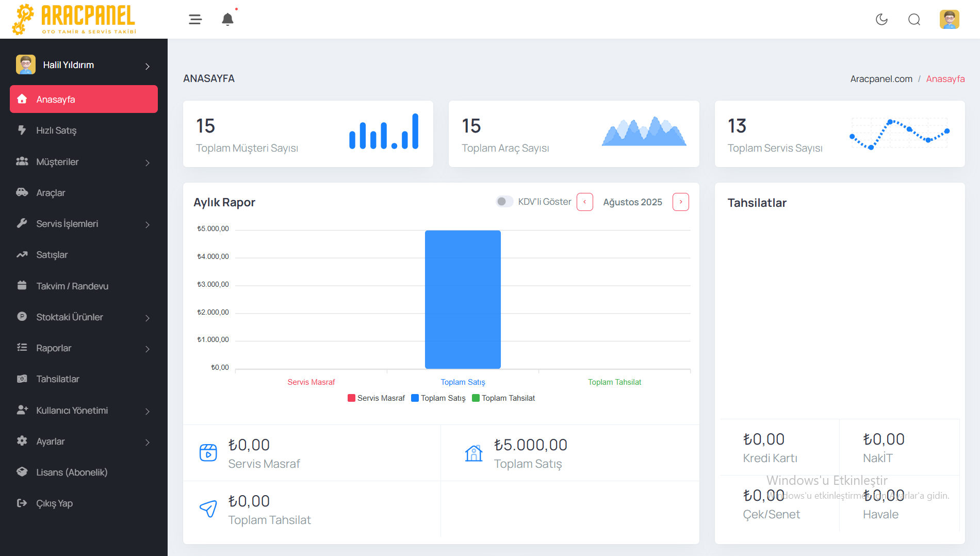Toggle Servis Masraf legend series
This screenshot has height=556, width=980.
coord(377,398)
